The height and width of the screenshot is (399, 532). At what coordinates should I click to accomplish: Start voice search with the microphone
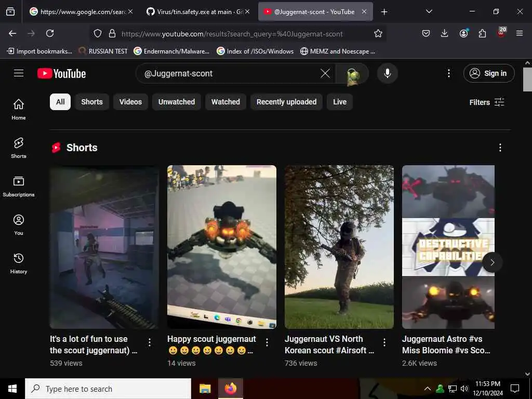[388, 73]
